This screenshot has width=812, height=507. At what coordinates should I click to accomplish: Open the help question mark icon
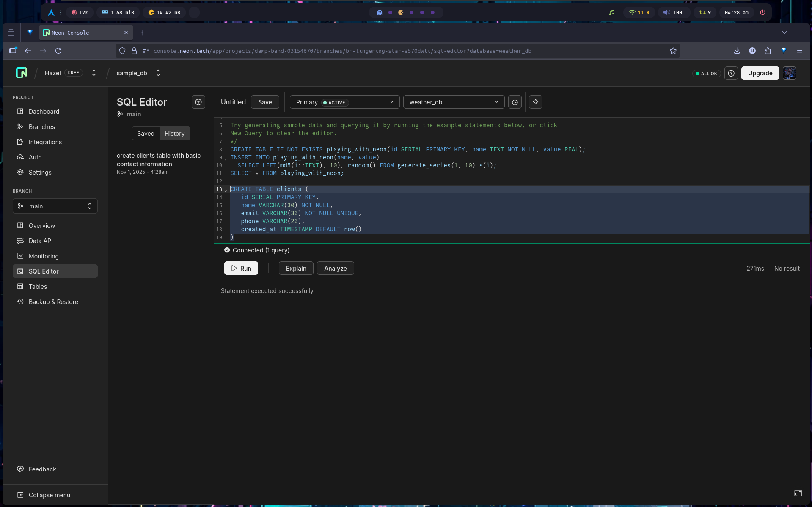point(731,73)
